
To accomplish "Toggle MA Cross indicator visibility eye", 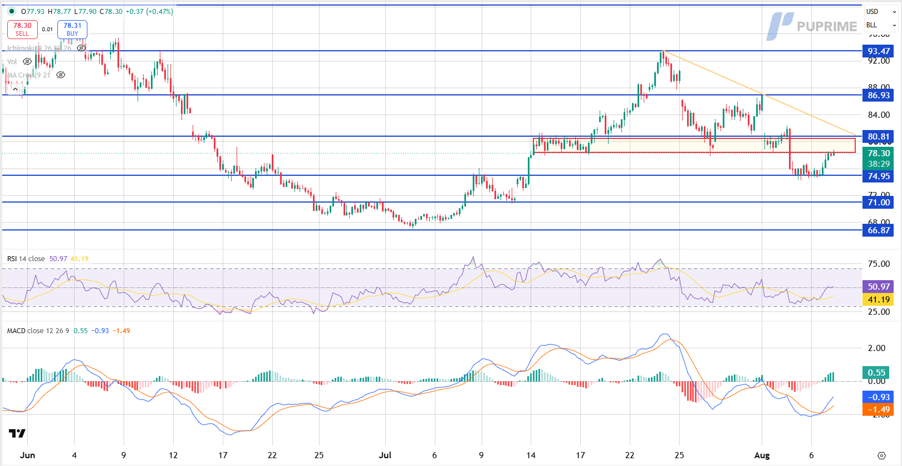I will pyautogui.click(x=61, y=75).
